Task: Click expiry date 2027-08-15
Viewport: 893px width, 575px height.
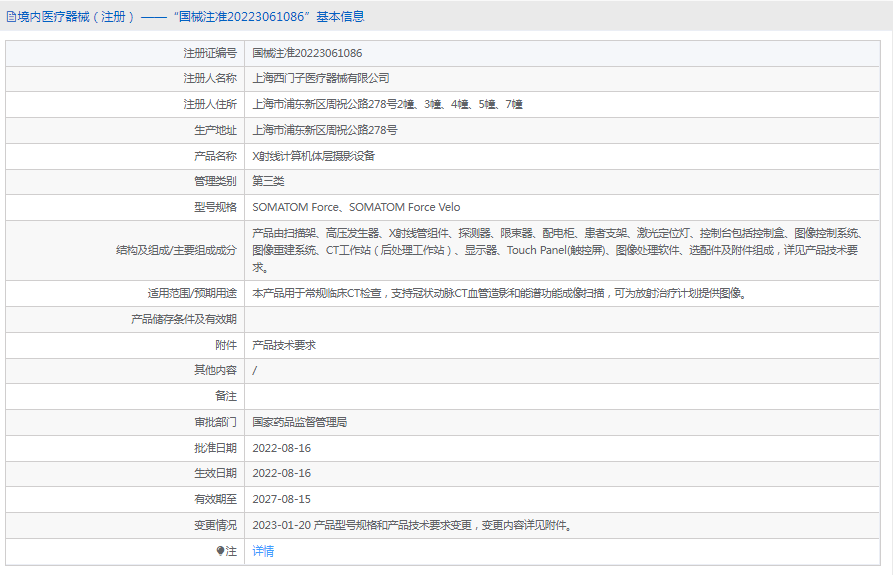Action: [x=281, y=499]
